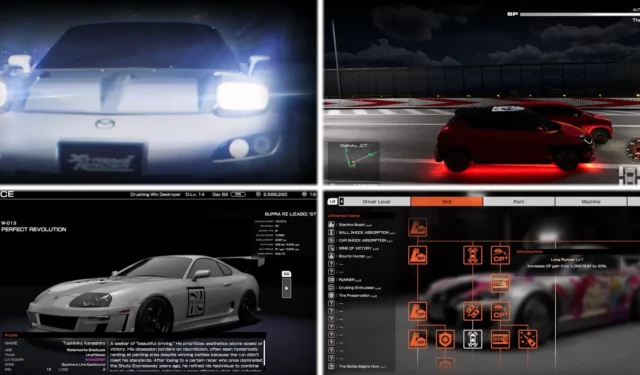Choose the orange car proximity sensor skill node
The width and height of the screenshot is (640, 375).
coord(473,255)
